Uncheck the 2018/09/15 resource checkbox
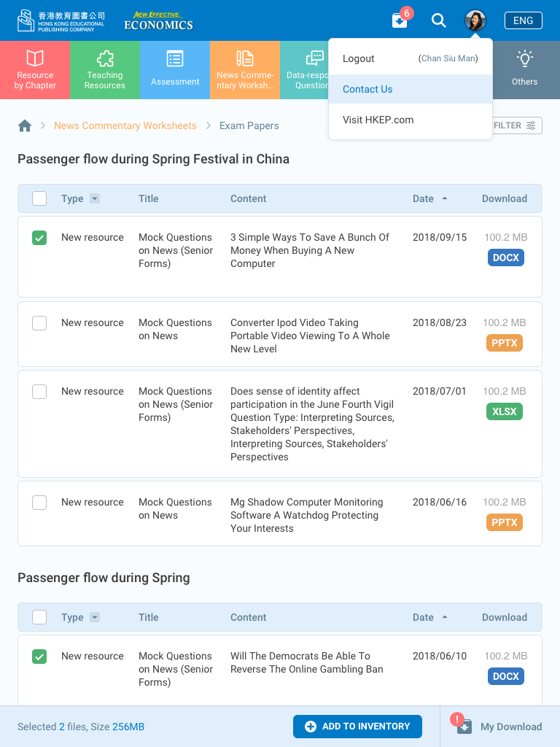The width and height of the screenshot is (560, 747). 39,238
